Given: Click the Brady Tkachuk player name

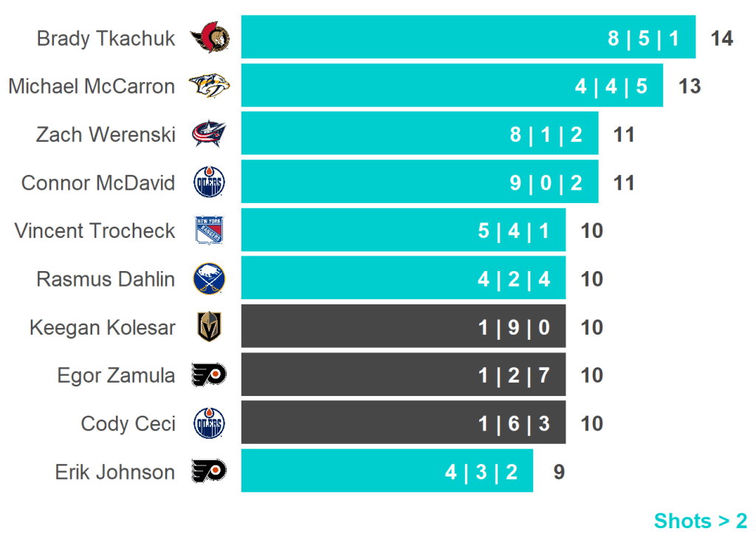Looking at the screenshot, I should click(106, 38).
